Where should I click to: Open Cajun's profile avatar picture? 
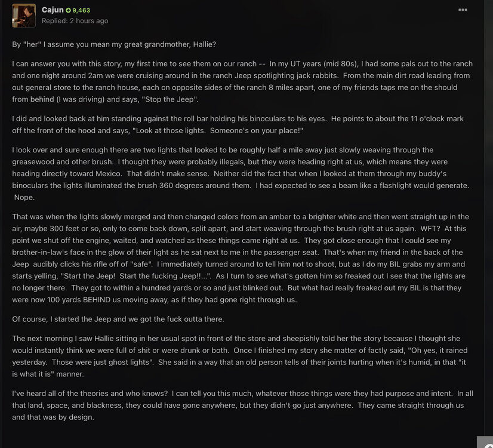coord(24,16)
